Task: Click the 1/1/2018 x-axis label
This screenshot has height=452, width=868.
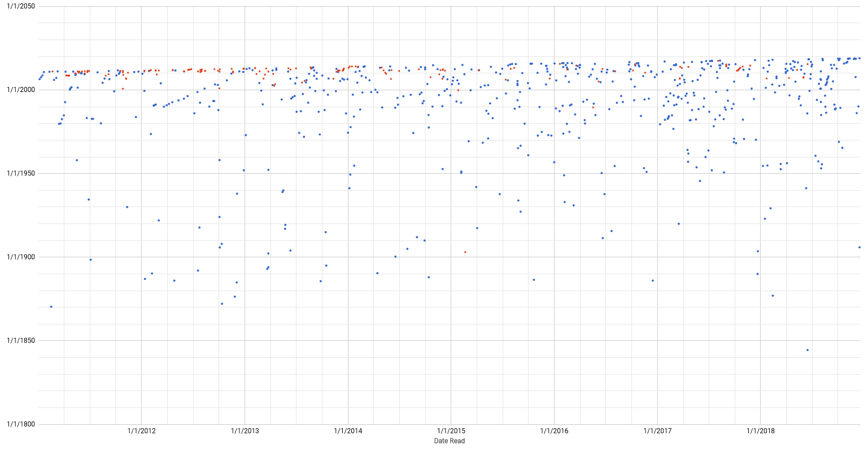Action: point(760,431)
